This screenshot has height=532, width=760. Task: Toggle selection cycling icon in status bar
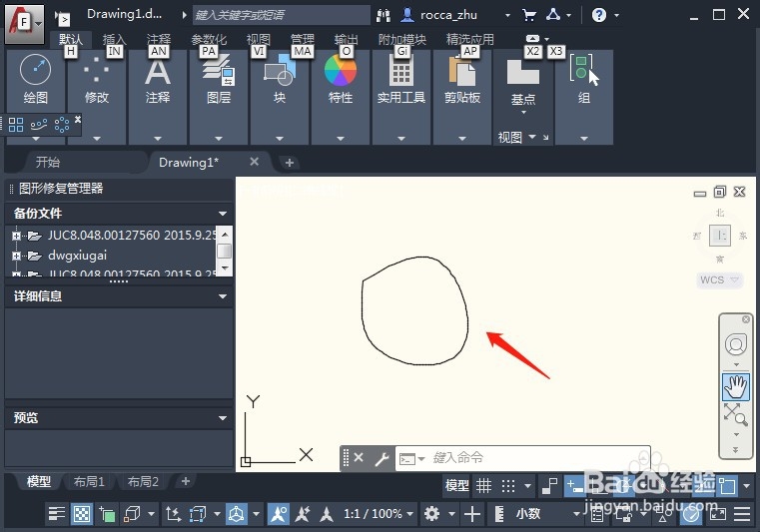point(107,514)
